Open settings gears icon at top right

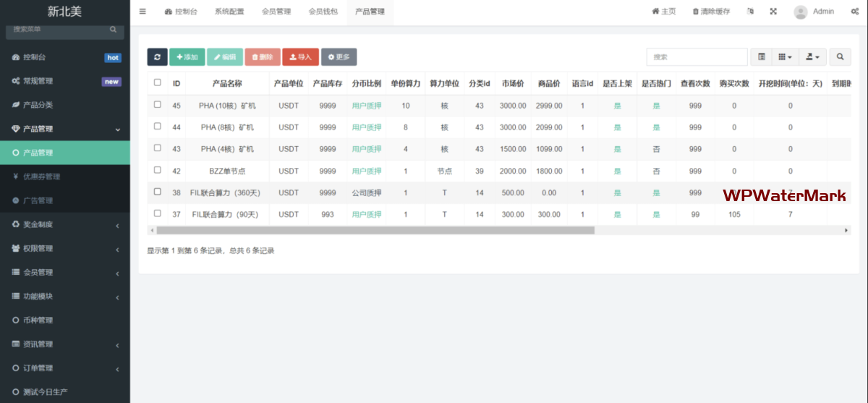[854, 12]
